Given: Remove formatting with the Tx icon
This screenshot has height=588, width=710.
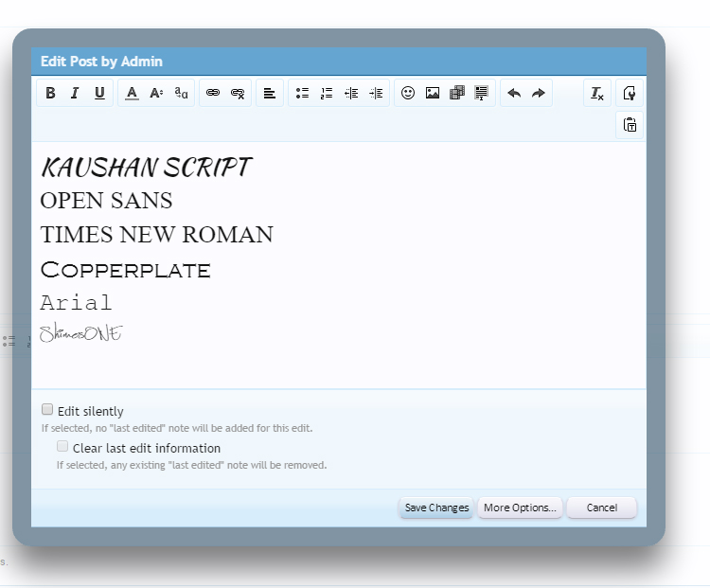Looking at the screenshot, I should pyautogui.click(x=597, y=93).
